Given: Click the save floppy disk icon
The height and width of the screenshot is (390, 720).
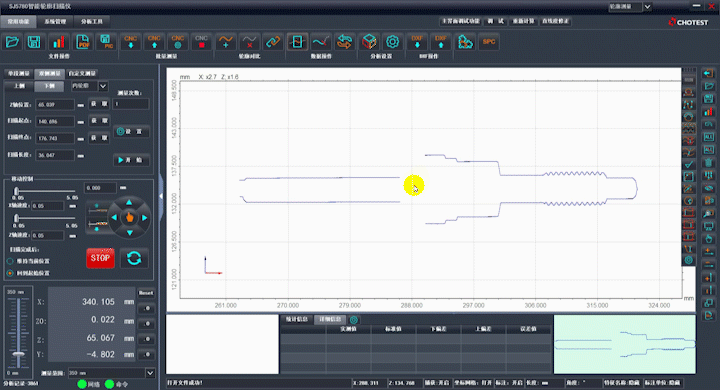Looking at the screenshot, I should (34, 42).
